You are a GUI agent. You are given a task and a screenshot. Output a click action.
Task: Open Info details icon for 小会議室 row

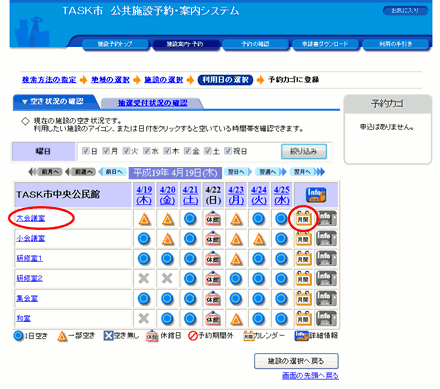point(326,239)
